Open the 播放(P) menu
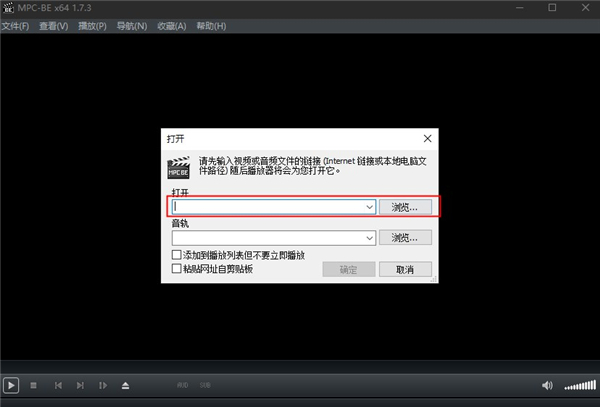This screenshot has width=600, height=407. pyautogui.click(x=92, y=26)
